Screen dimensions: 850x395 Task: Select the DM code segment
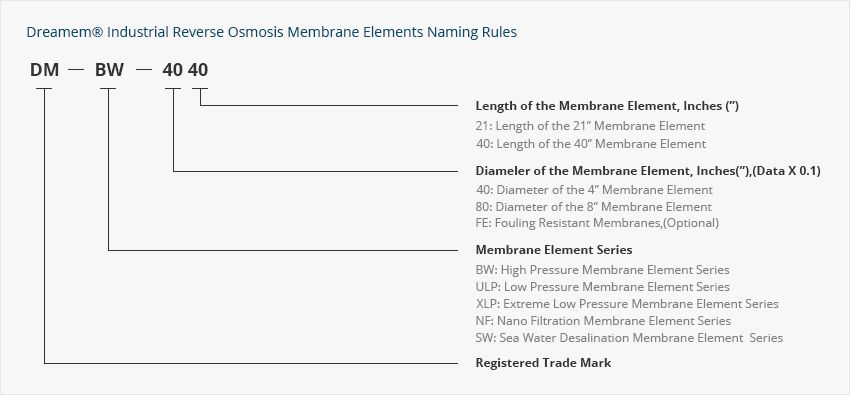tap(44, 70)
